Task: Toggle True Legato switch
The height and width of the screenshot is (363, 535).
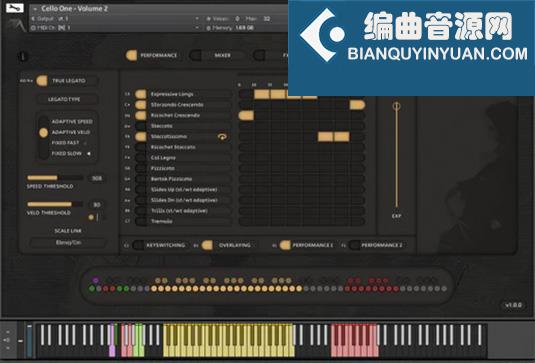Action: (42, 81)
